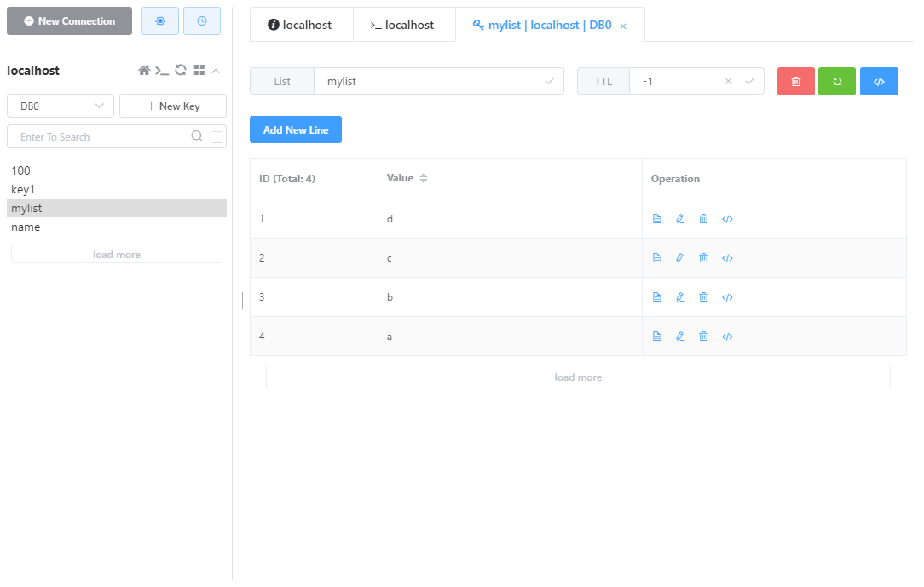
Task: View full value for row c
Action: [657, 258]
